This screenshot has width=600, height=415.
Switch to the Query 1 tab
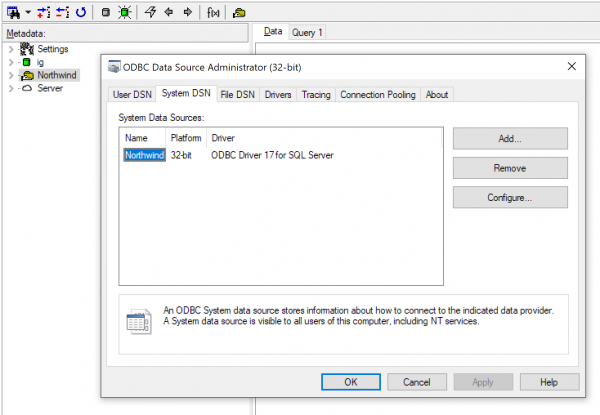tap(307, 33)
